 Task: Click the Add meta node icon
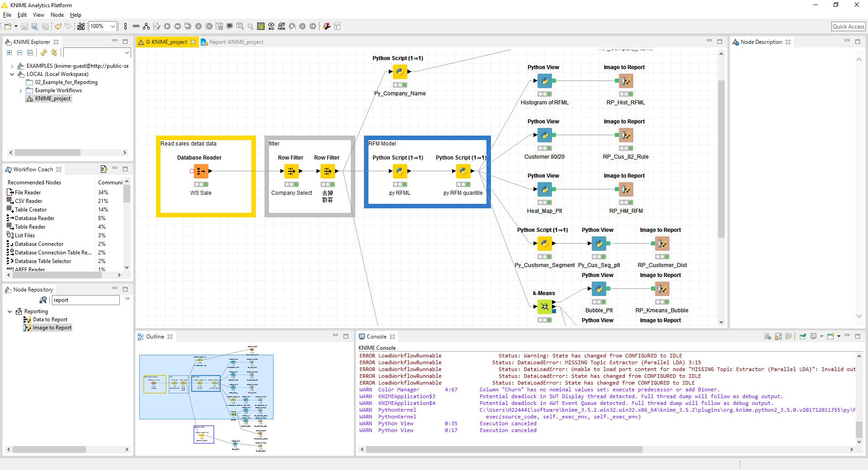tap(261, 26)
